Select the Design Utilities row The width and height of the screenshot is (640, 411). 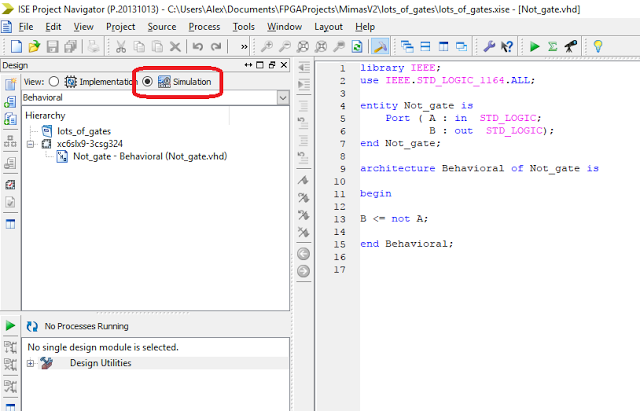coord(100,363)
